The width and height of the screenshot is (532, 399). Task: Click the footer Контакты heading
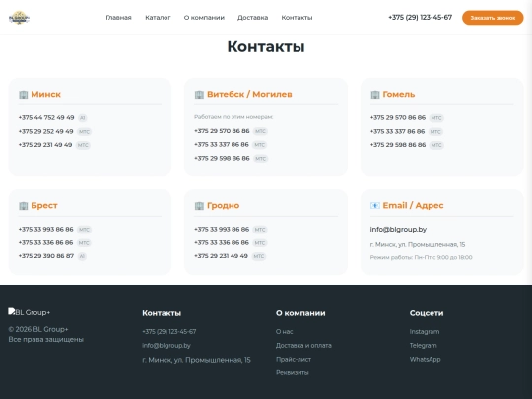click(x=162, y=313)
